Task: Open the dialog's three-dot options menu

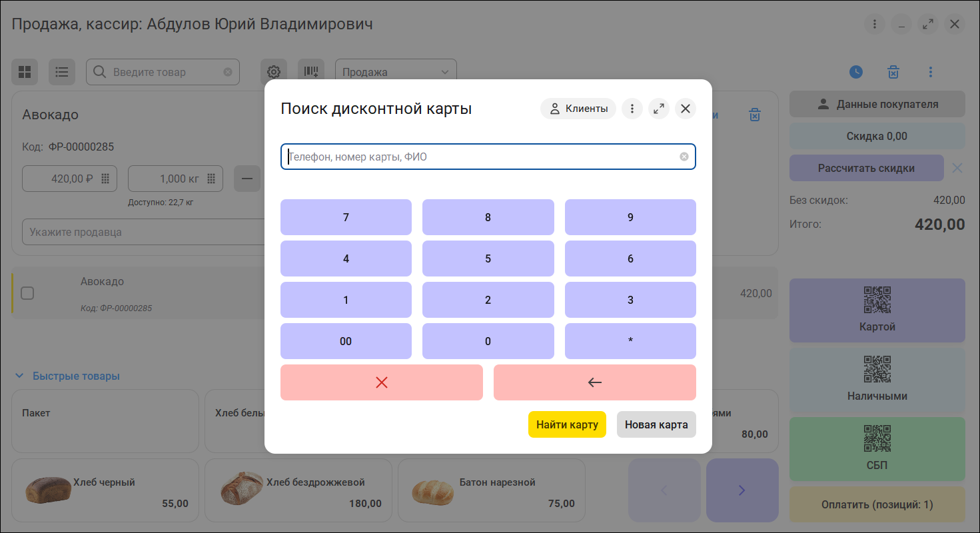Action: coord(632,109)
